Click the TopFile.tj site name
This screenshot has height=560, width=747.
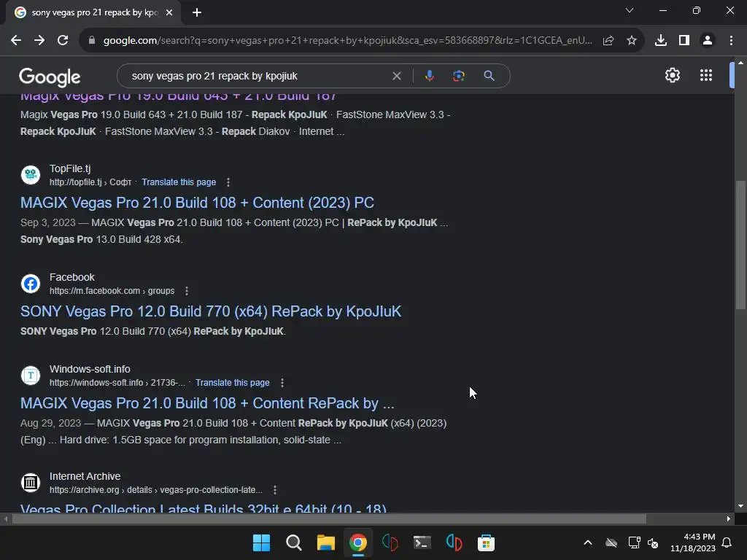70,168
